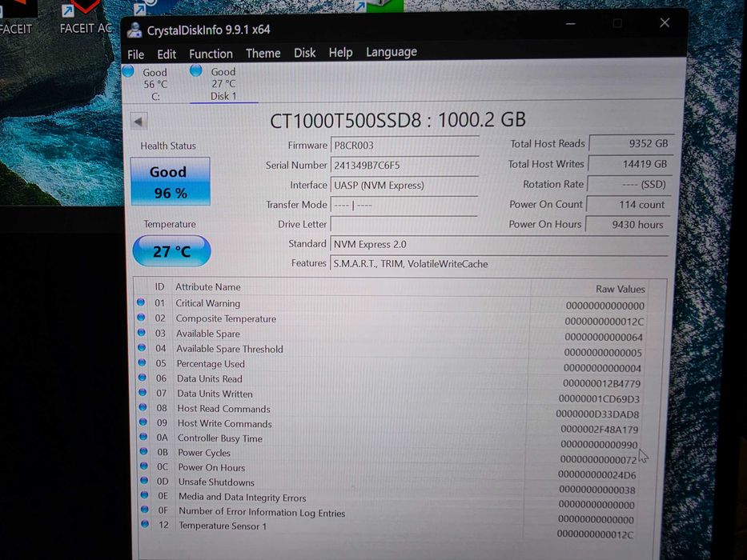
Task: Click the Raw Values column header
Action: pyautogui.click(x=620, y=289)
